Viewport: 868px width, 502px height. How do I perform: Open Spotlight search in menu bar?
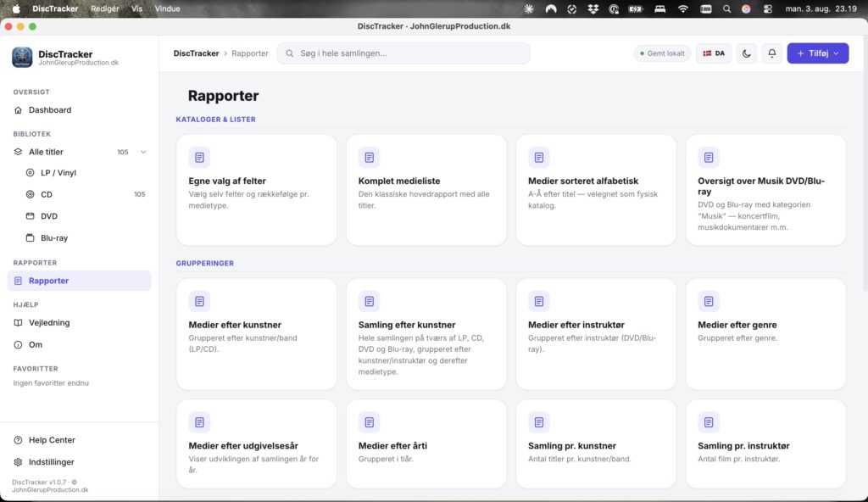click(726, 8)
